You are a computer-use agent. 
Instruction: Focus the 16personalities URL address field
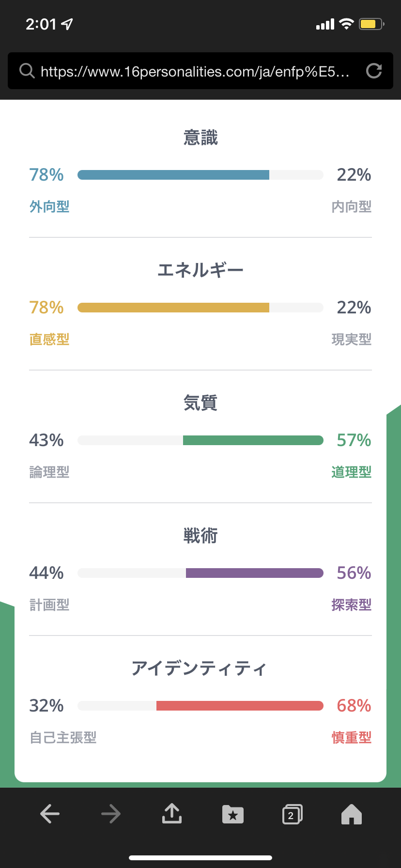click(195, 72)
